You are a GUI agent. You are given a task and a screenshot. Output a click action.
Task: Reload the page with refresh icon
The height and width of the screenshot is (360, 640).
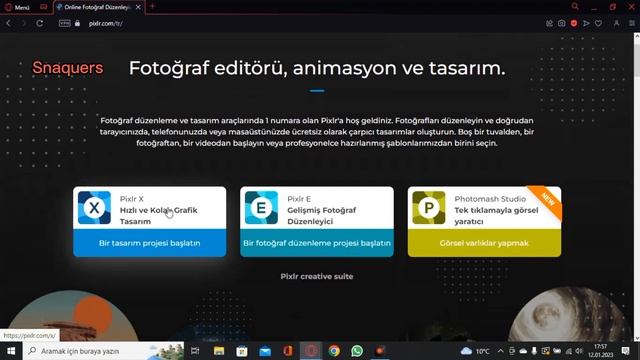point(40,23)
